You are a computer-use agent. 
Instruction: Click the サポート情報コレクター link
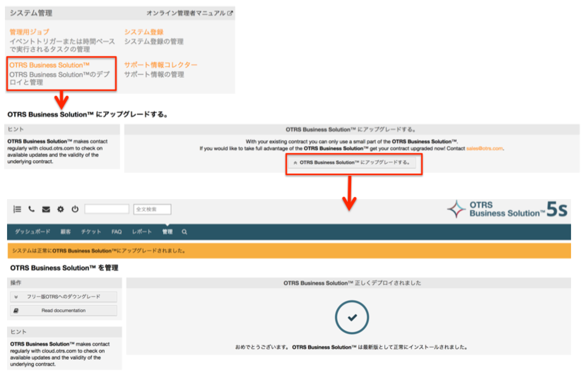(160, 65)
